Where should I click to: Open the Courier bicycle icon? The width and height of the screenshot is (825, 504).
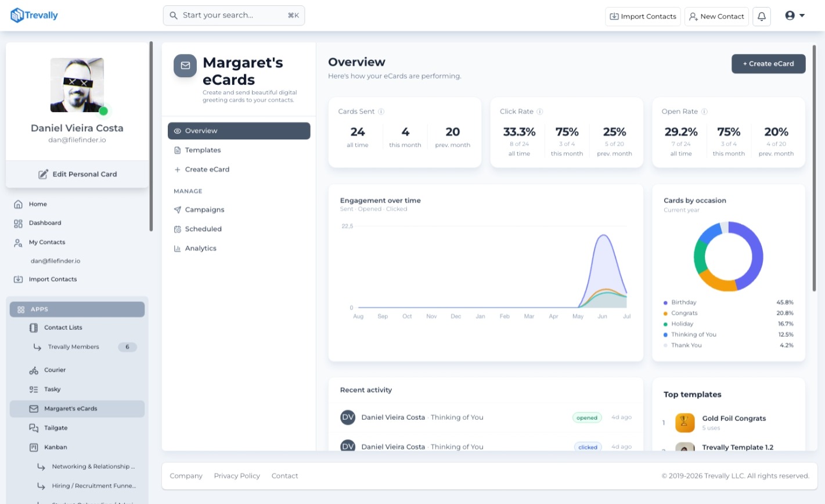[x=34, y=370]
